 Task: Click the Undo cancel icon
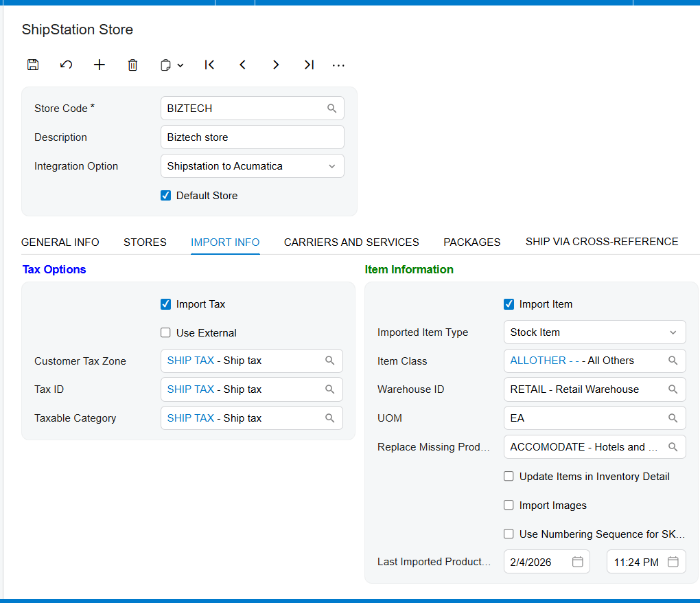[x=66, y=65]
